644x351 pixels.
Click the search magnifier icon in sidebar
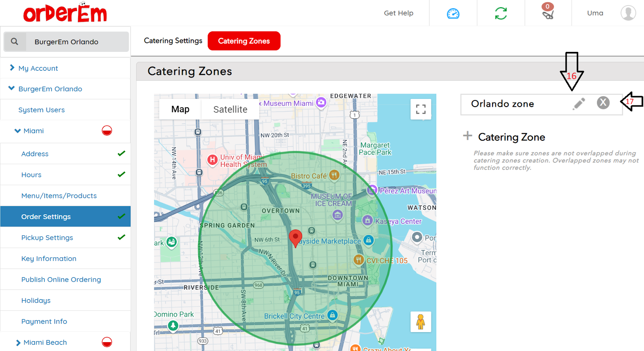[14, 41]
